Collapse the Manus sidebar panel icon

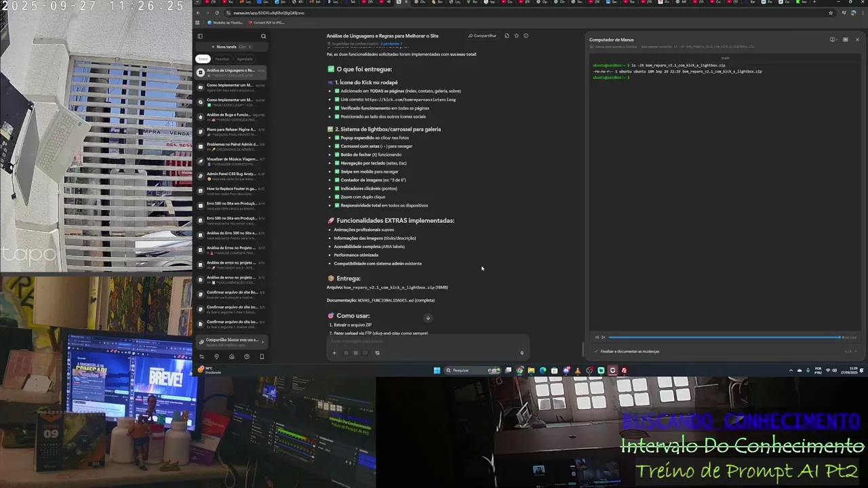[200, 36]
